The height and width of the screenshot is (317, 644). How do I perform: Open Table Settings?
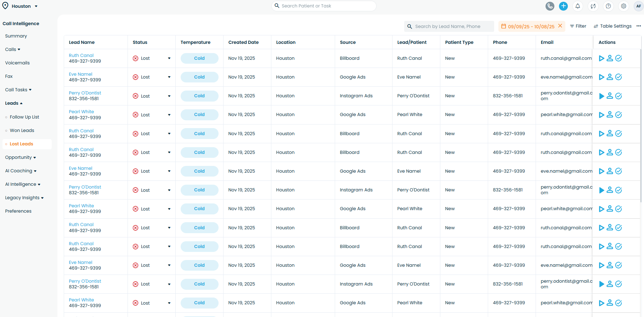[x=612, y=26]
